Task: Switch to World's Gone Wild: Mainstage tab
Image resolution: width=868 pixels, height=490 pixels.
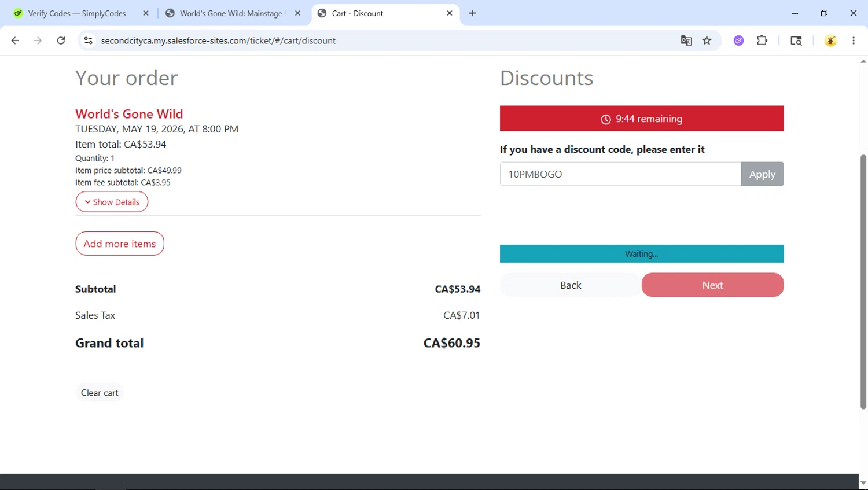Action: (231, 13)
